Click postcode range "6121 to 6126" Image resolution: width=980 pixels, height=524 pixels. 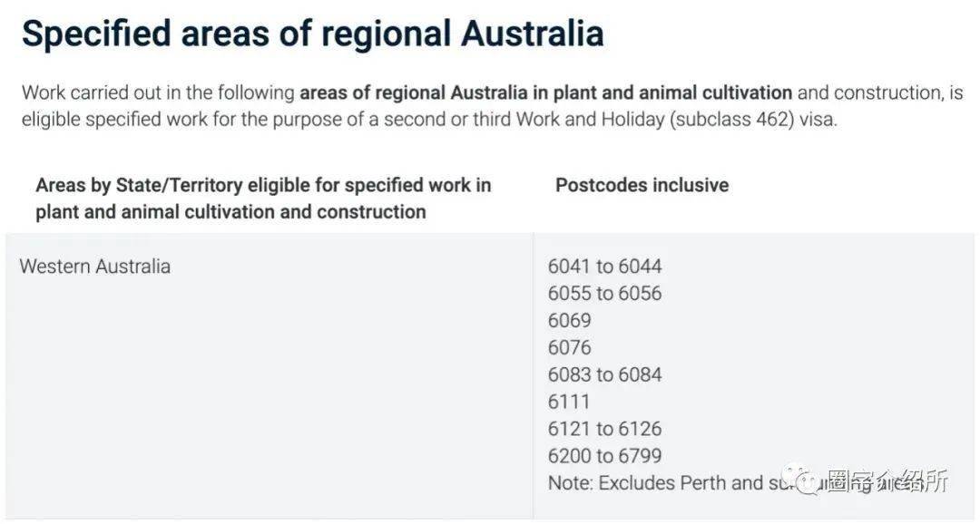(x=604, y=429)
